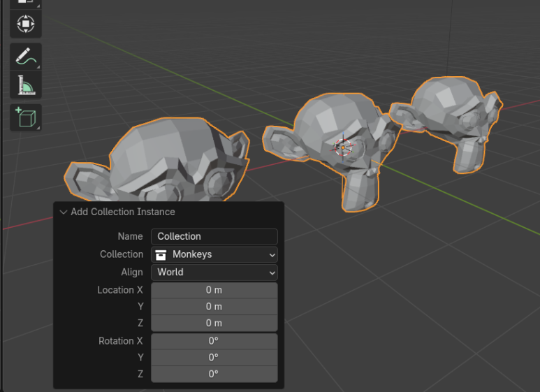Click the Location Z value field
The height and width of the screenshot is (392, 540).
(x=214, y=323)
